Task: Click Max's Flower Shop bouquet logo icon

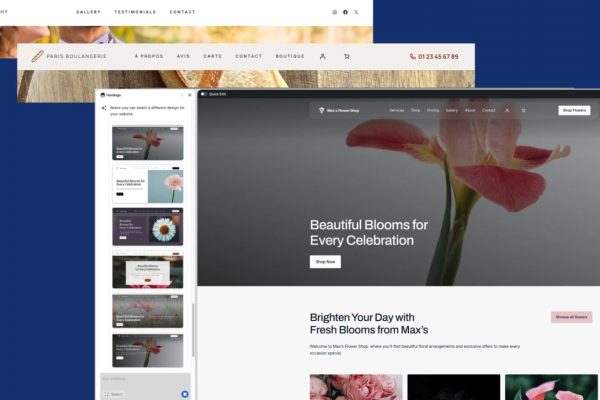Action: (x=321, y=110)
